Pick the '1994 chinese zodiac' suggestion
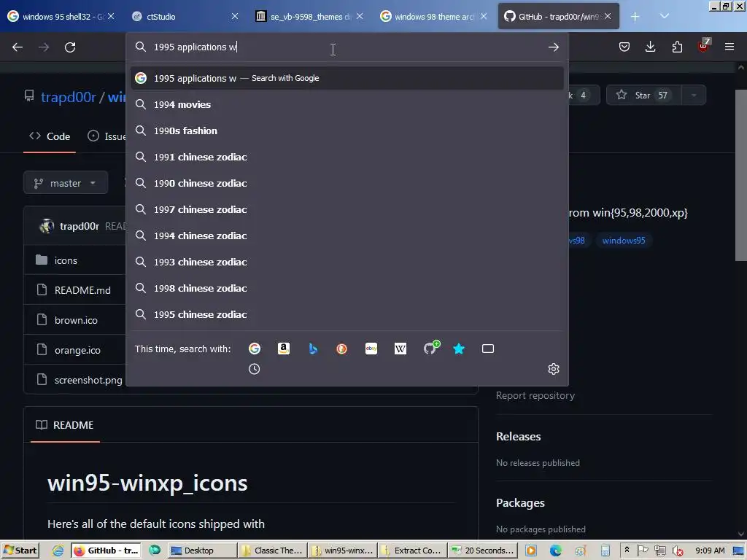Image resolution: width=747 pixels, height=560 pixels. tap(347, 236)
